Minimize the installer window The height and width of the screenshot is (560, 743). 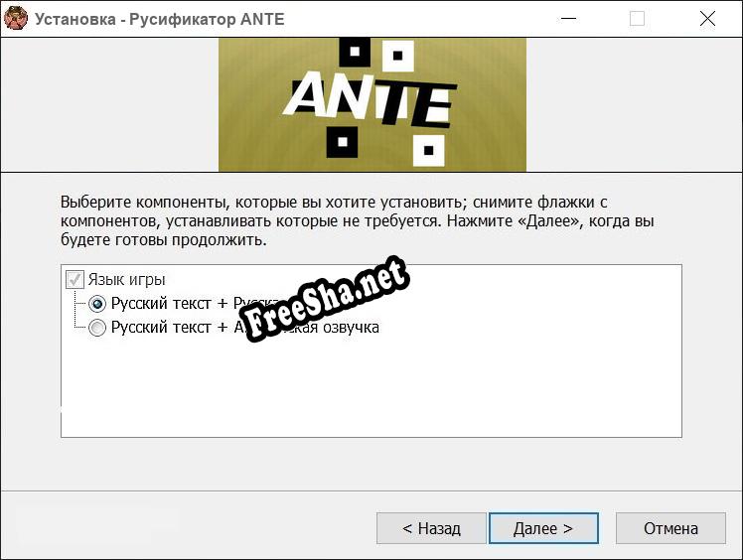point(567,18)
